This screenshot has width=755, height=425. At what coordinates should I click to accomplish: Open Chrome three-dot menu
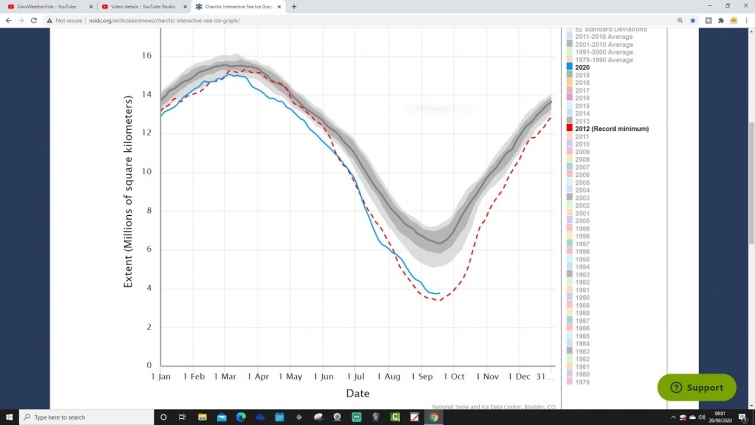[x=747, y=20]
